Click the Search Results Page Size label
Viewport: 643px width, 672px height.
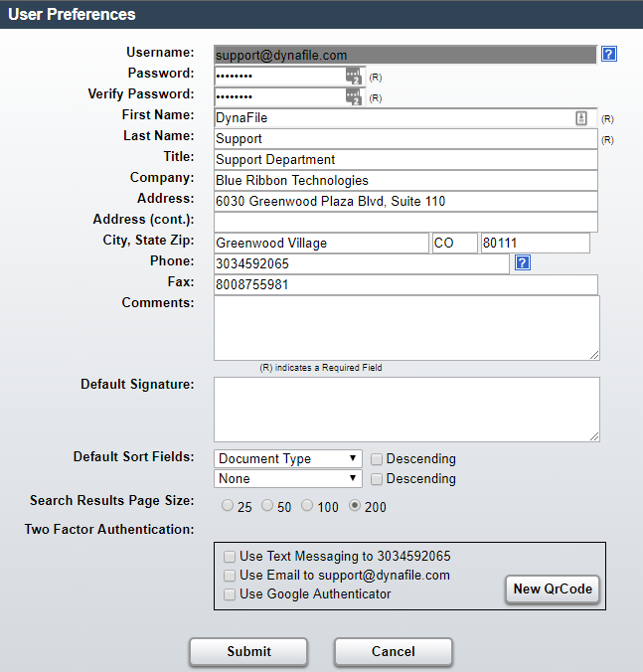pos(112,501)
